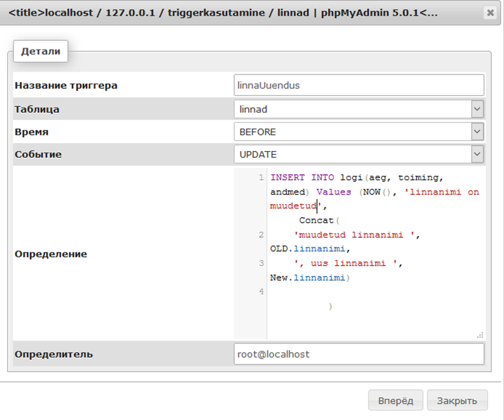
Task: Click the 'Событие' label
Action: (x=38, y=154)
